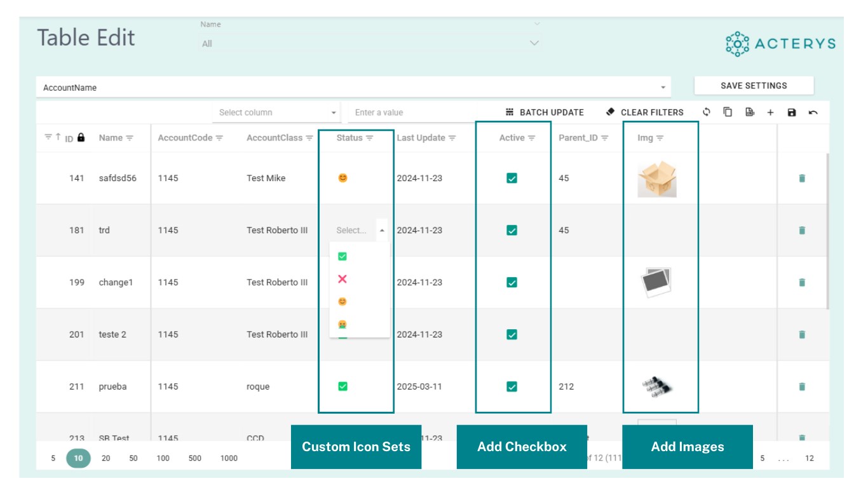Delete row 199 with its trash icon

802,283
